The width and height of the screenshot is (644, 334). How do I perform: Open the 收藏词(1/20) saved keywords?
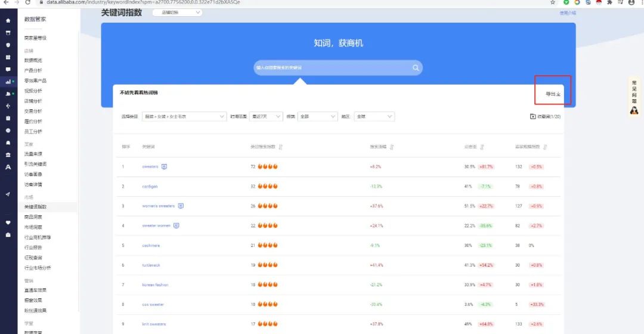tap(546, 117)
